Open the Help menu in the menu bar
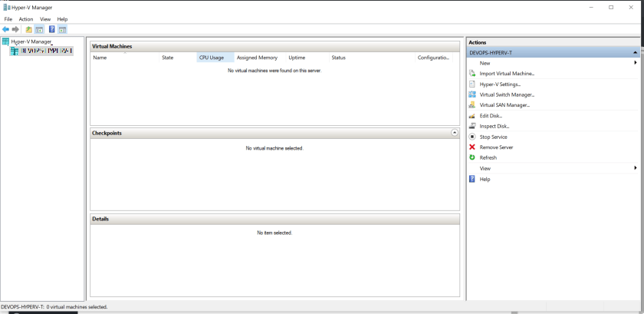Screen dimensions: 644x314 coord(62,19)
